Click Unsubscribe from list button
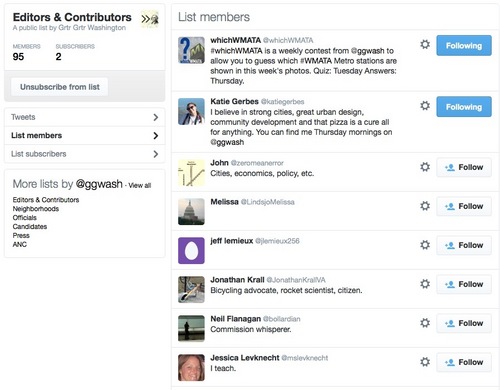The height and width of the screenshot is (390, 500). tap(60, 87)
